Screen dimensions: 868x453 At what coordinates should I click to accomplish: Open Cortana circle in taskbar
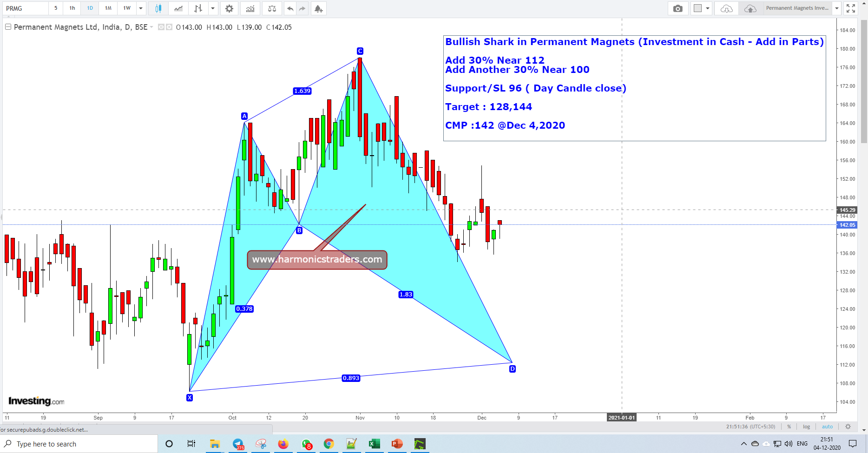coord(169,444)
